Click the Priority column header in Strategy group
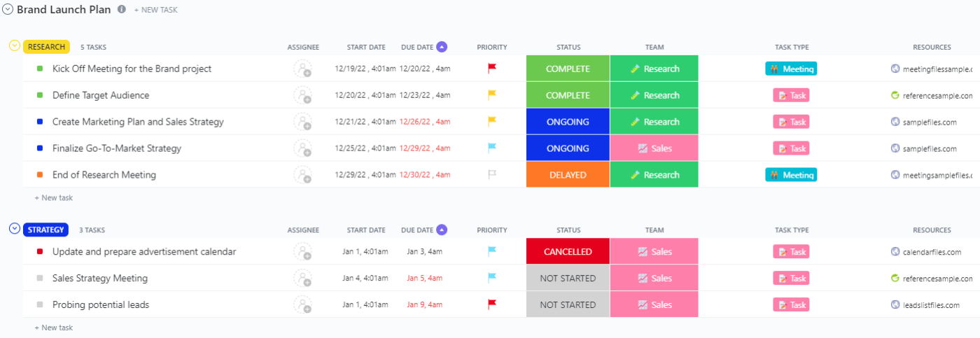Screen dimensions: 980x338 click(491, 230)
